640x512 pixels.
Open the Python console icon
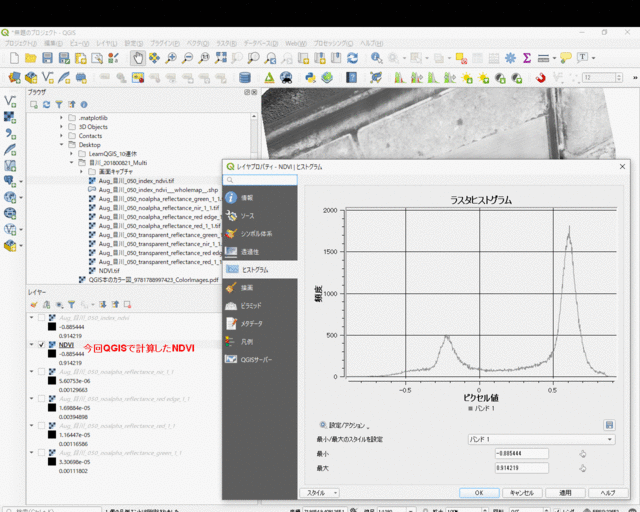(310, 77)
